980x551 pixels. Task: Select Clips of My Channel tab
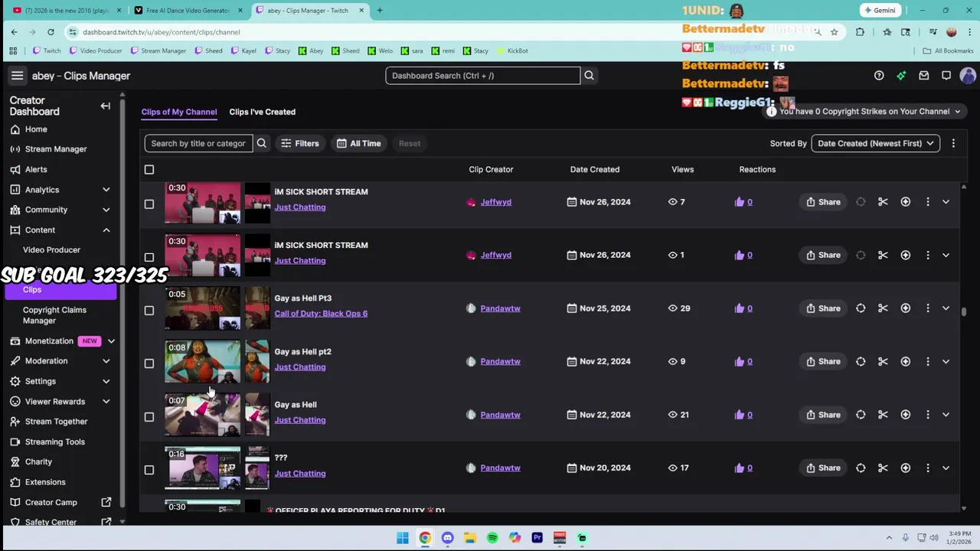coord(179,112)
